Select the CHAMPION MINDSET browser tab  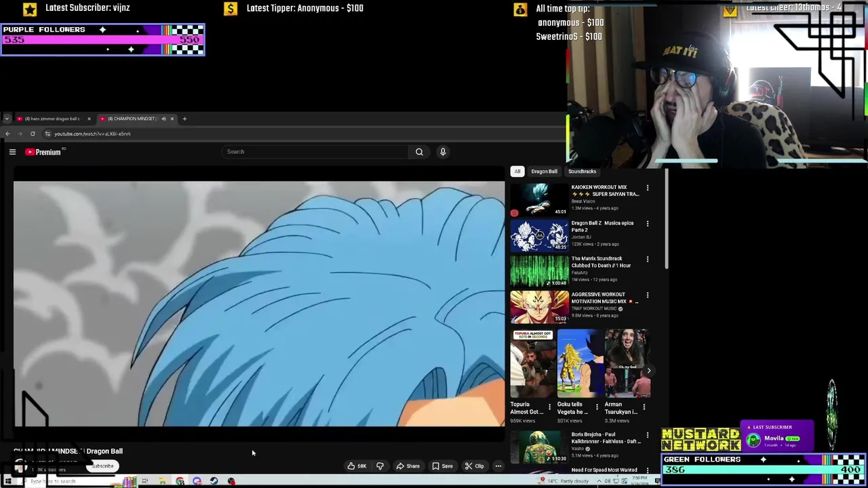pyautogui.click(x=136, y=119)
